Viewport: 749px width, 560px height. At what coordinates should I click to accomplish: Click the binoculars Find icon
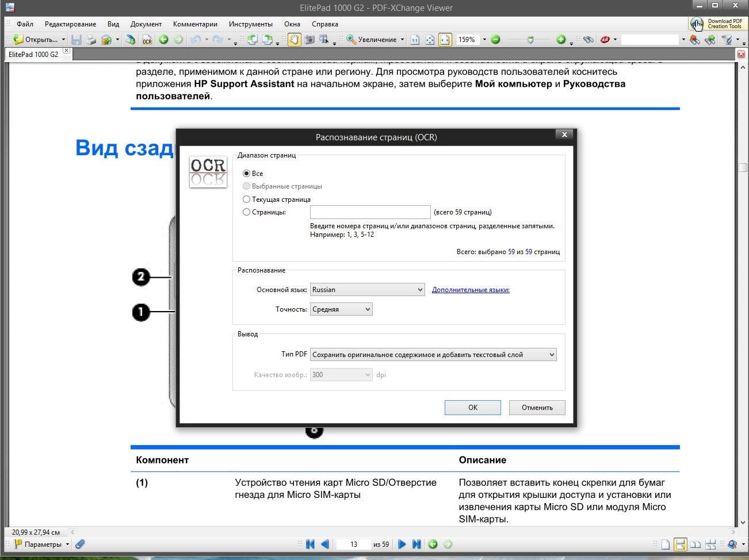(587, 40)
